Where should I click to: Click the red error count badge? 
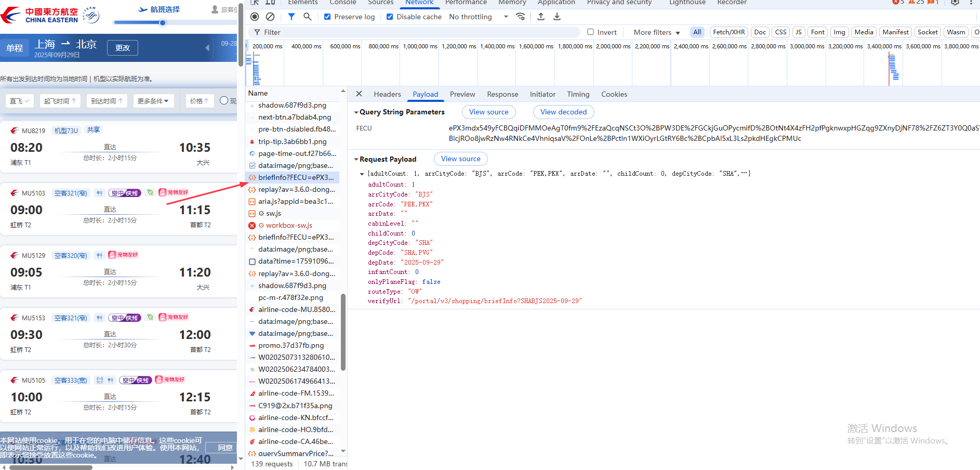coord(898,2)
